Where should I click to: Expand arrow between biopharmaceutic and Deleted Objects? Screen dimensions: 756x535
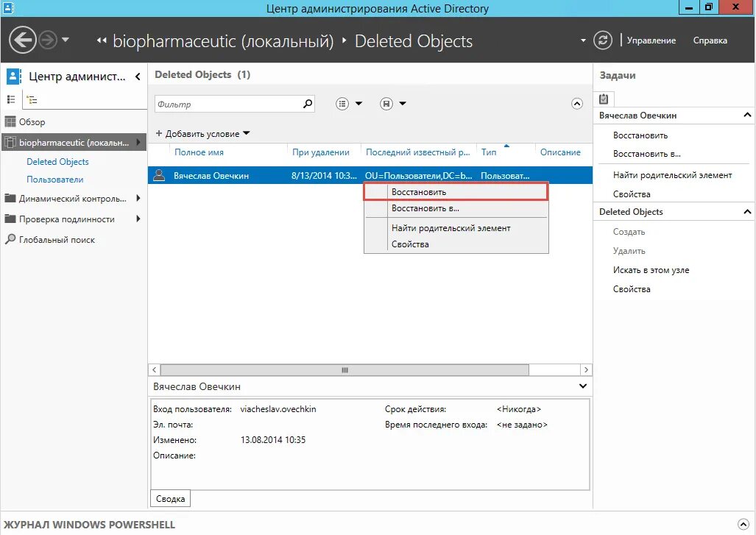[x=345, y=40]
